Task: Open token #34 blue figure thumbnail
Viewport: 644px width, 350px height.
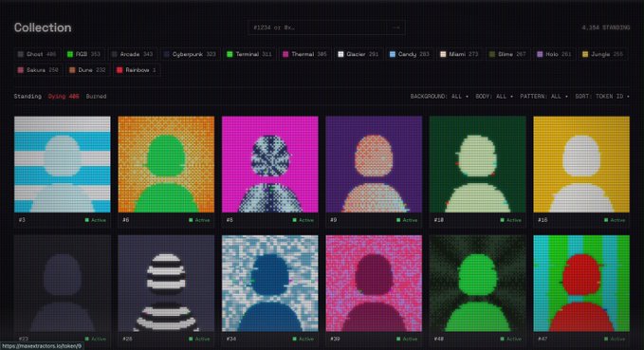Action: 270,283
